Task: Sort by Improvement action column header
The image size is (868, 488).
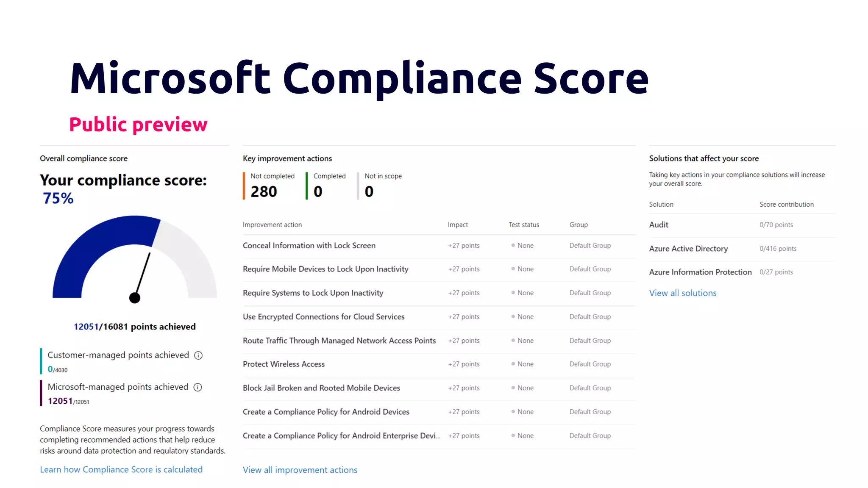Action: (272, 225)
